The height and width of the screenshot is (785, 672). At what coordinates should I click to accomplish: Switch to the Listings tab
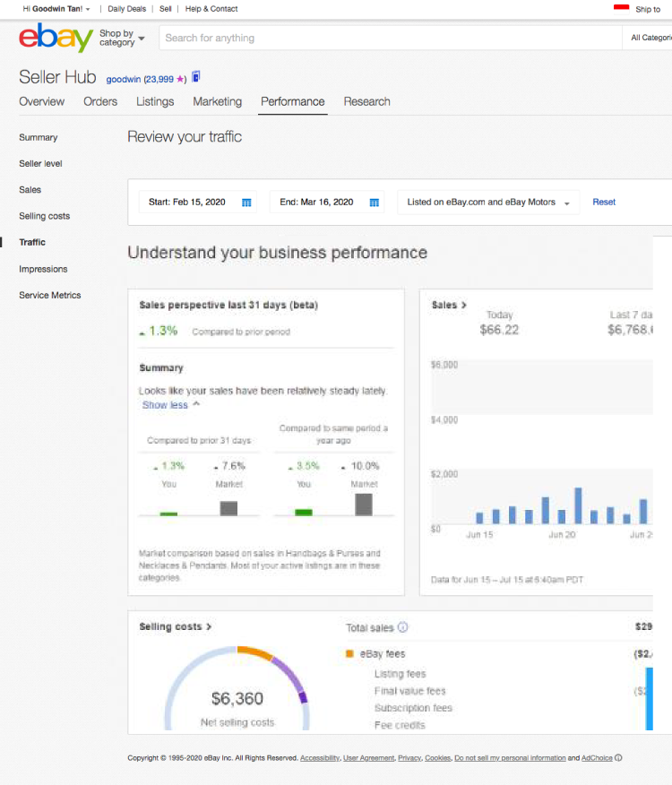(x=155, y=101)
